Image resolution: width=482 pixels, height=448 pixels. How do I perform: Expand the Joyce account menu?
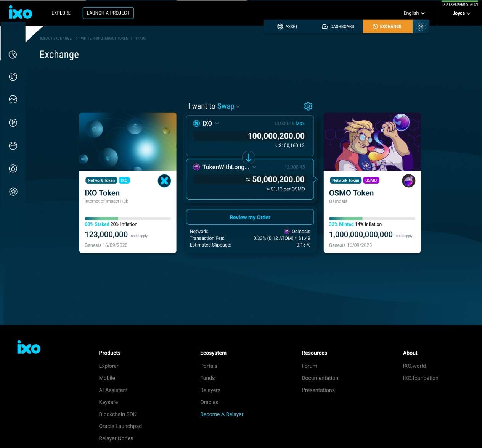461,13
